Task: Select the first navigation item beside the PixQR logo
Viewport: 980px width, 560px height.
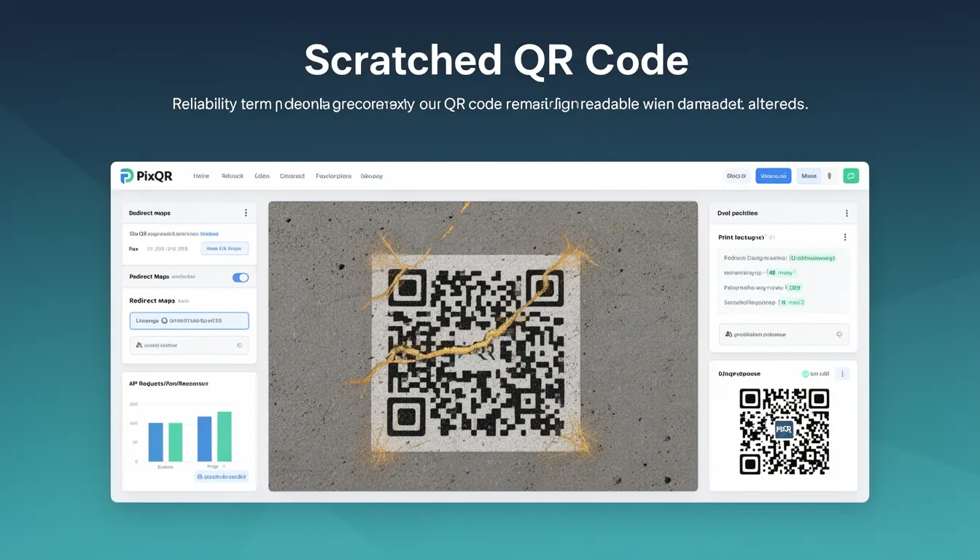Action: (x=201, y=176)
